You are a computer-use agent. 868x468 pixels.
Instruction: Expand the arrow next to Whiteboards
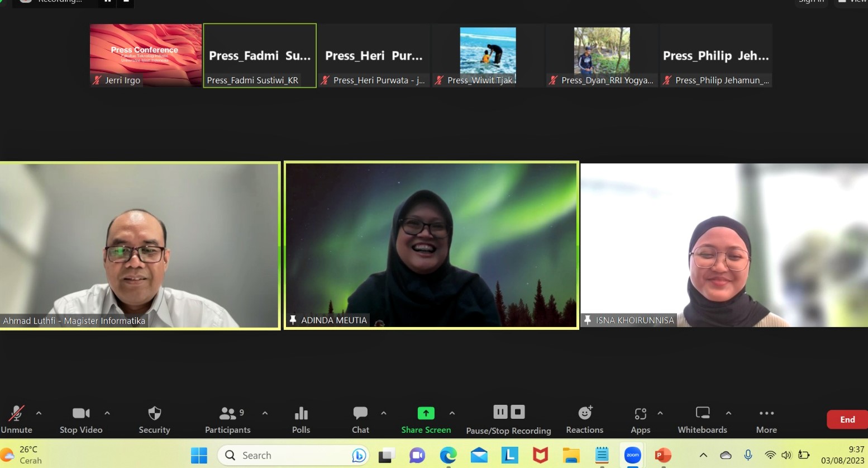728,413
